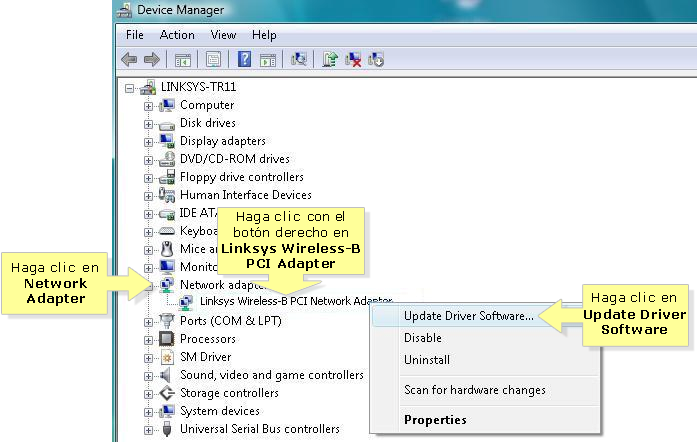Click the LINKSYS-TR11 computer root icon
The image size is (697, 442).
pyautogui.click(x=148, y=87)
